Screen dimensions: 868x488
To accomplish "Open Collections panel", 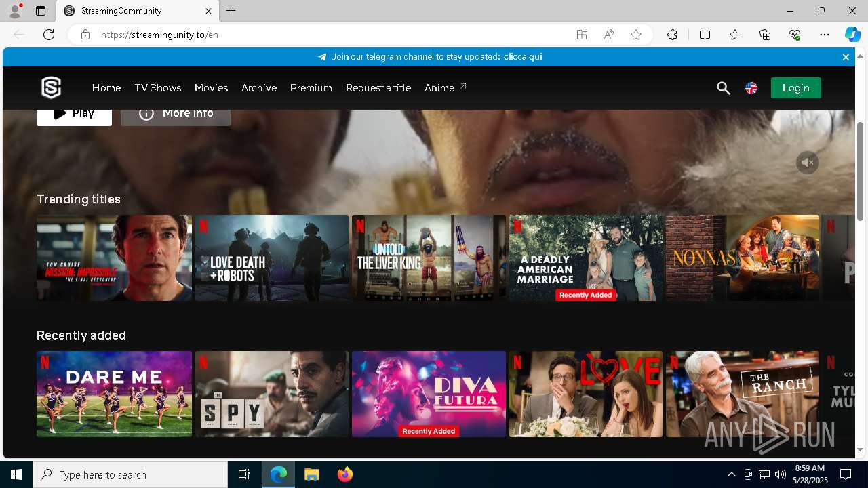I will point(765,35).
